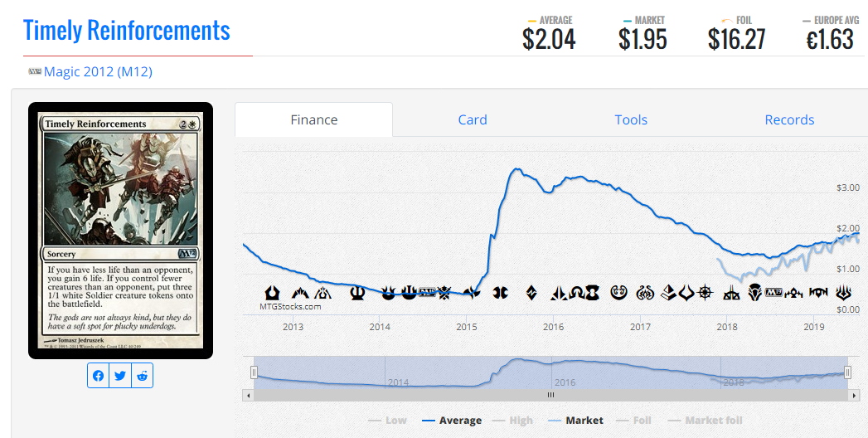Open the Records tab

click(789, 119)
